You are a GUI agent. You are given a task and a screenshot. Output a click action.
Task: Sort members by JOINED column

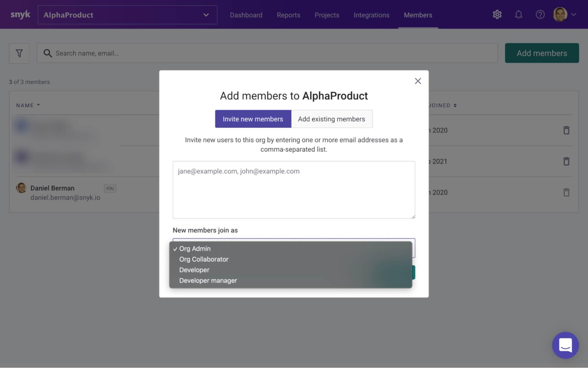pos(442,105)
